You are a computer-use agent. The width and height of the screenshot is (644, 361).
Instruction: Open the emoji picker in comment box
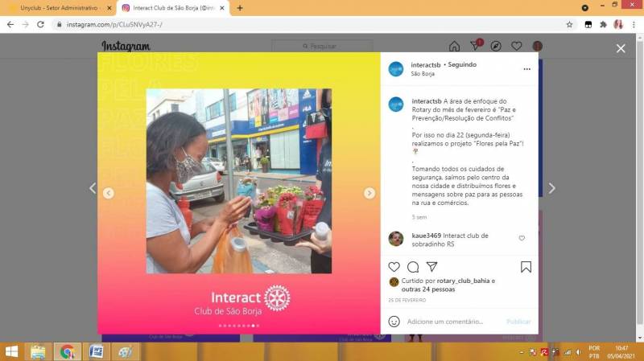[x=394, y=322]
